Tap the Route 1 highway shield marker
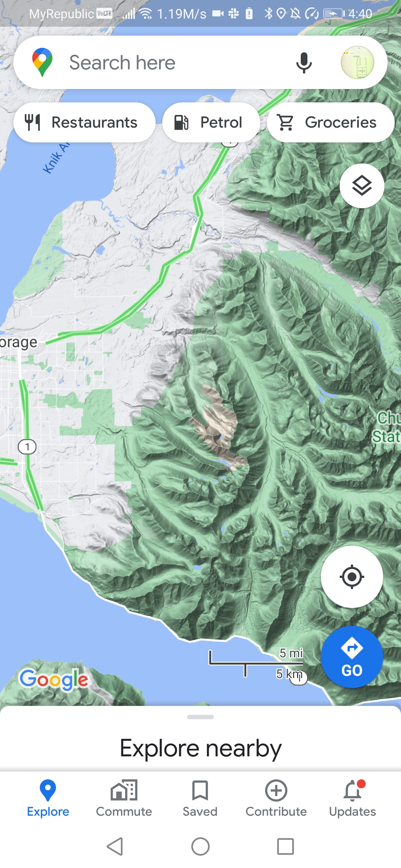The width and height of the screenshot is (401, 868). [x=27, y=447]
